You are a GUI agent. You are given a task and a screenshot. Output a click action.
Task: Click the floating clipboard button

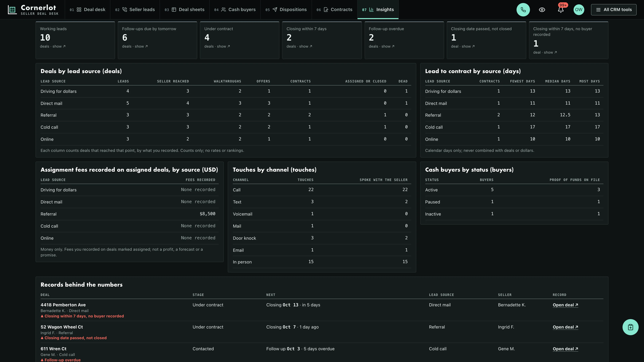(630, 327)
